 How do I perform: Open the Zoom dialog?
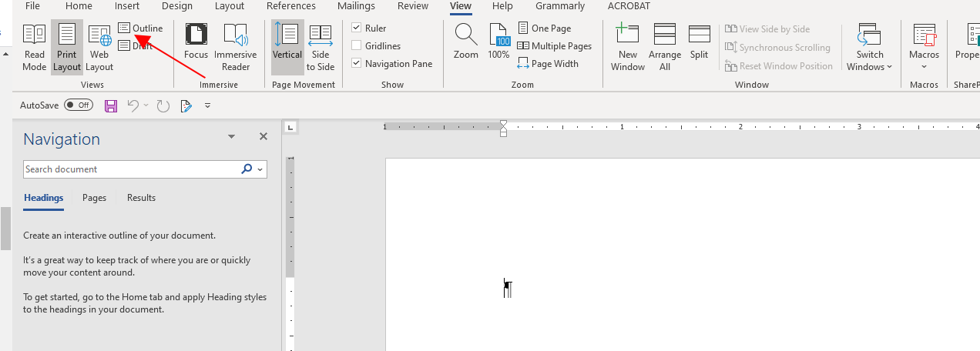(x=466, y=42)
